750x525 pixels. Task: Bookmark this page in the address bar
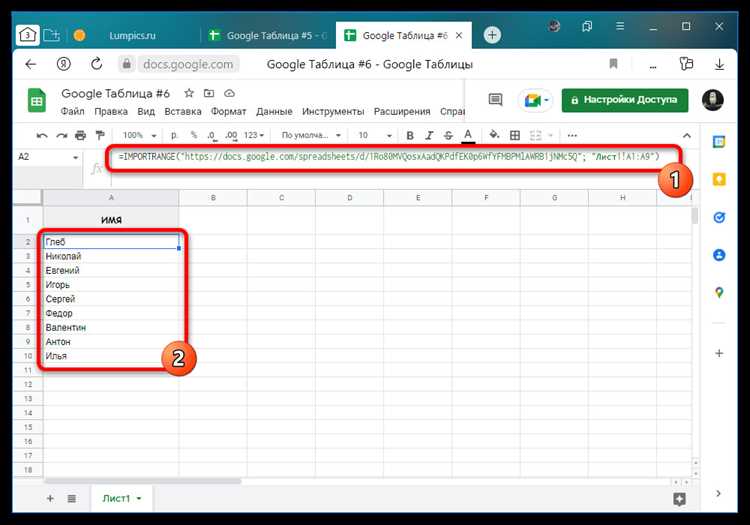[x=613, y=64]
